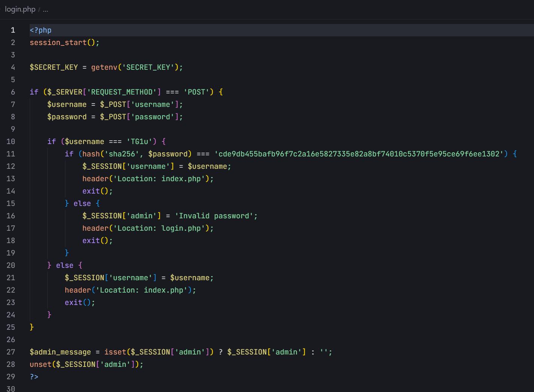Click the long sha256 hash string
The width and height of the screenshot is (534, 392).
(x=359, y=154)
